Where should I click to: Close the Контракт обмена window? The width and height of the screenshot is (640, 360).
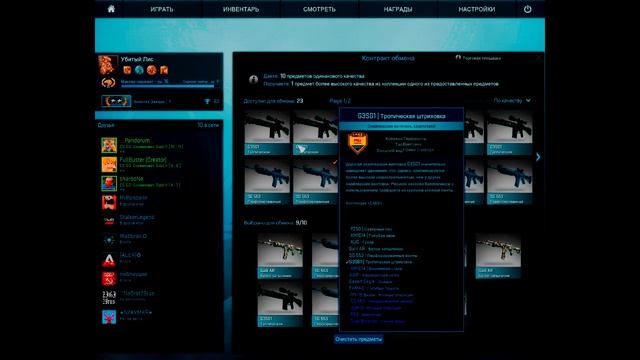coord(538,58)
